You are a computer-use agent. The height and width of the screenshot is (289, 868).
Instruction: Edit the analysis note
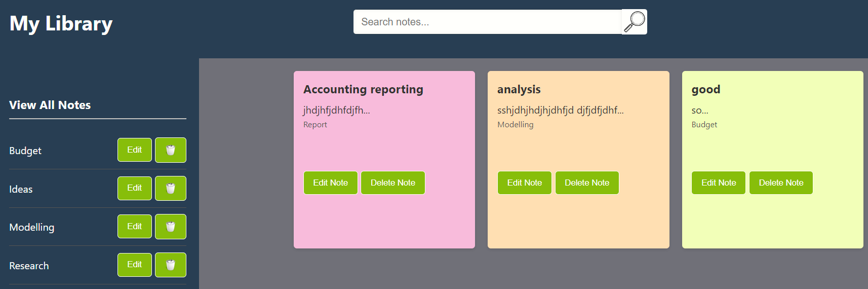pyautogui.click(x=524, y=183)
